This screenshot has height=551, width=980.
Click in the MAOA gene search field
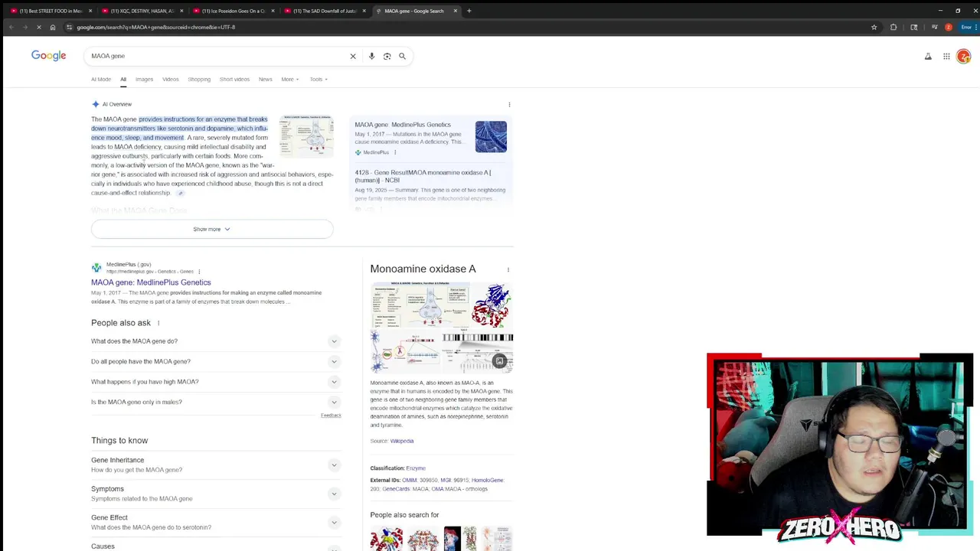(216, 56)
